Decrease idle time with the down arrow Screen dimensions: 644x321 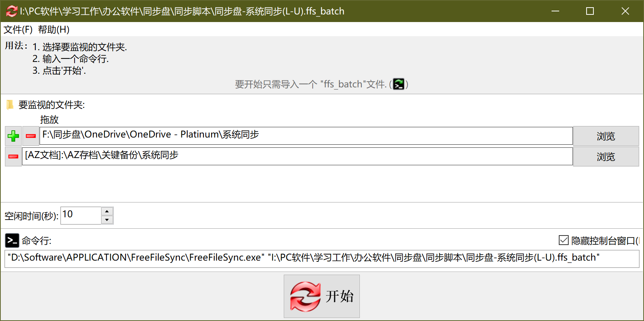pos(107,220)
